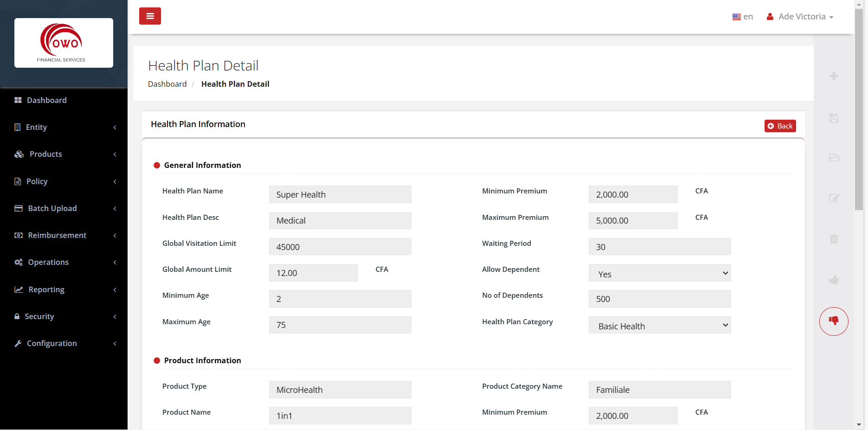Click the Health Plan Name field
868x430 pixels.
(x=340, y=194)
